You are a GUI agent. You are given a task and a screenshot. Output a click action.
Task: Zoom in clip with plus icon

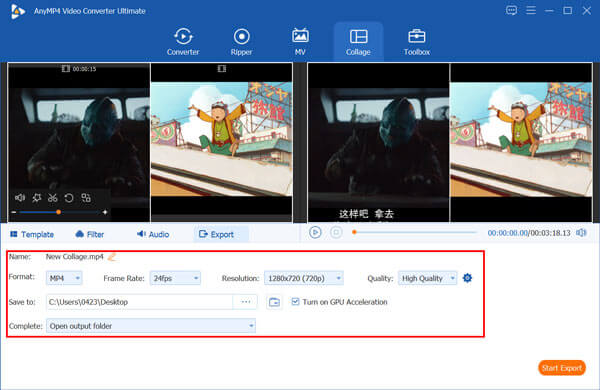tap(105, 212)
